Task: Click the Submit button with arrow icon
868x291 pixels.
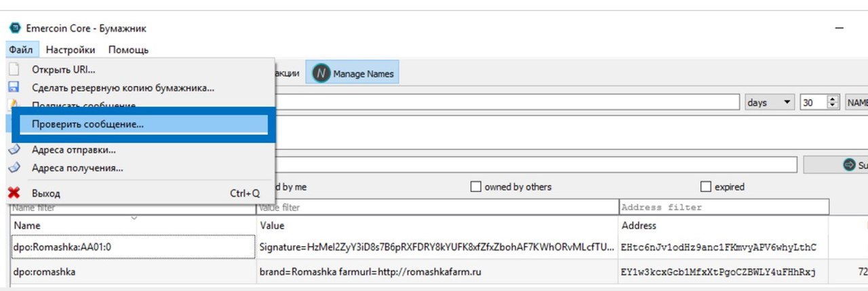Action: tap(836, 165)
